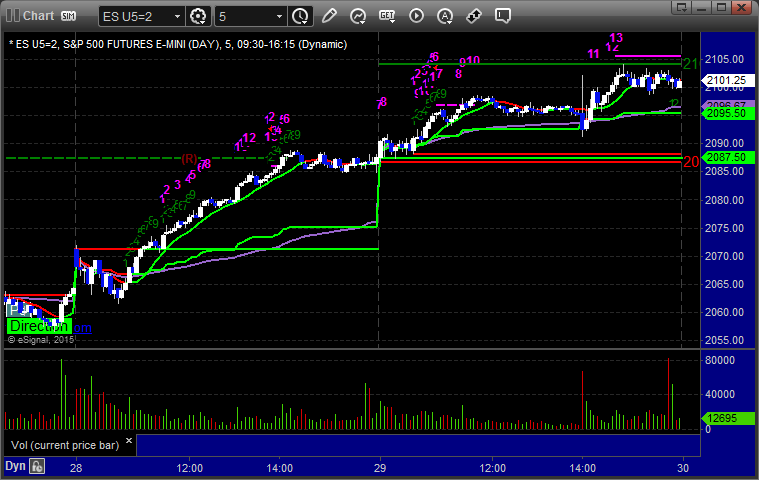Toggle the Dyn dynamic mode indicator
The image size is (759, 480).
tap(15, 466)
